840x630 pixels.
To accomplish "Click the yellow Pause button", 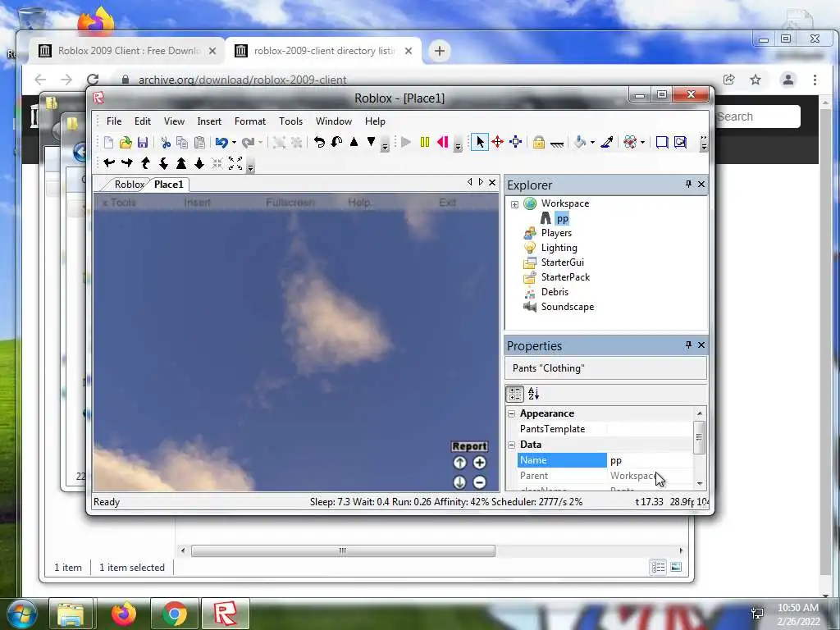I will [425, 142].
